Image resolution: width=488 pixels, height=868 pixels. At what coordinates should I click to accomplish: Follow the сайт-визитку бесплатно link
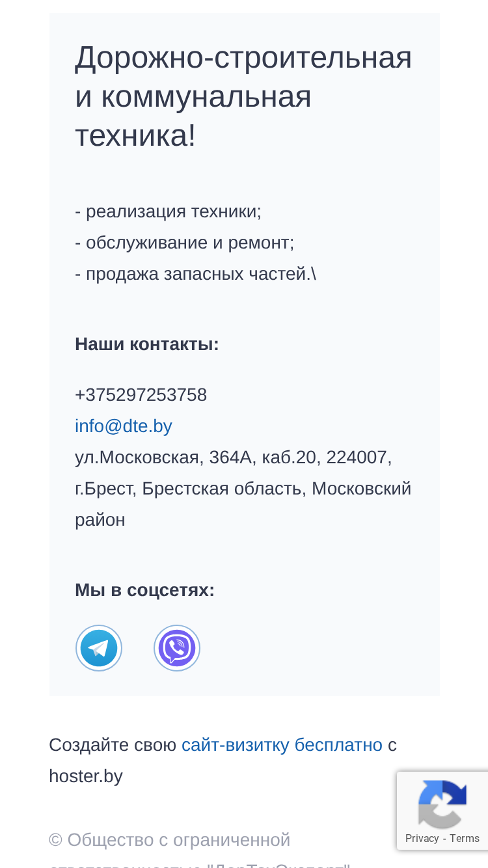tap(282, 745)
